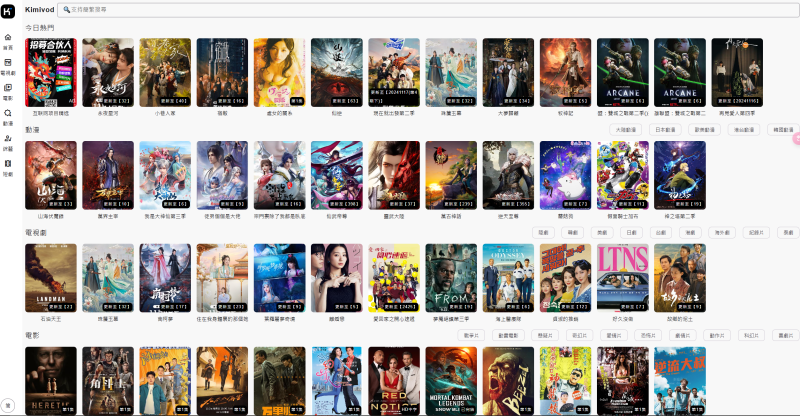Open the 電影 sidebar icon
Viewport: 800px width, 416px height.
pyautogui.click(x=8, y=92)
